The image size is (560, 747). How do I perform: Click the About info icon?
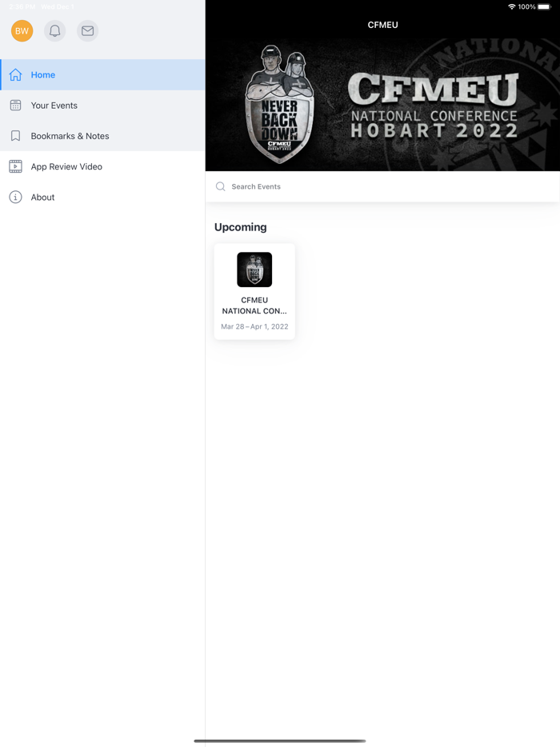pos(16,197)
